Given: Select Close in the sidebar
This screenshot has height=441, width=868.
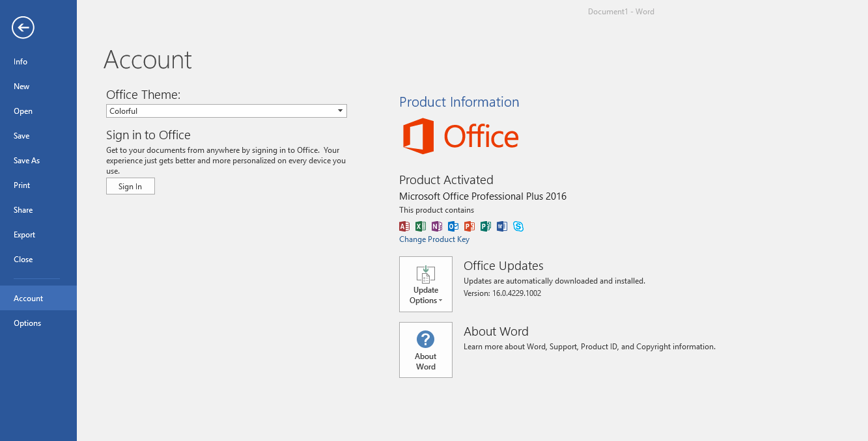Looking at the screenshot, I should (38, 260).
